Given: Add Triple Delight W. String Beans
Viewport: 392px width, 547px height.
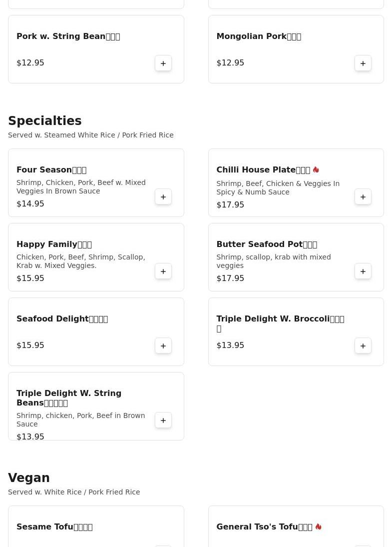Looking at the screenshot, I should click(x=163, y=420).
